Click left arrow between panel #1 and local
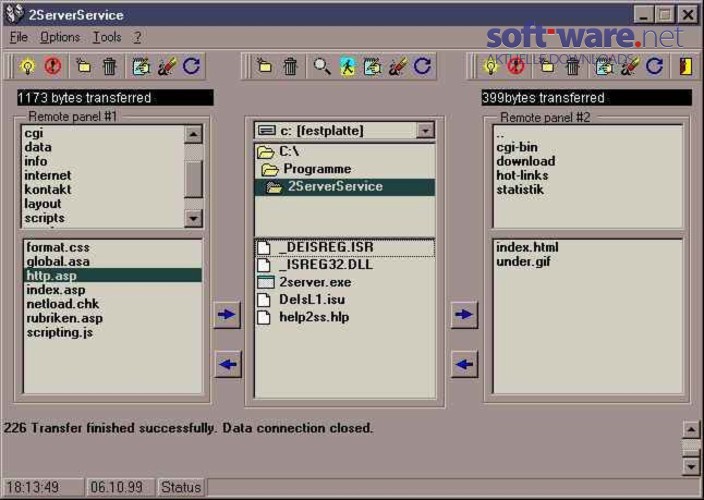The image size is (704, 500). pyautogui.click(x=228, y=364)
